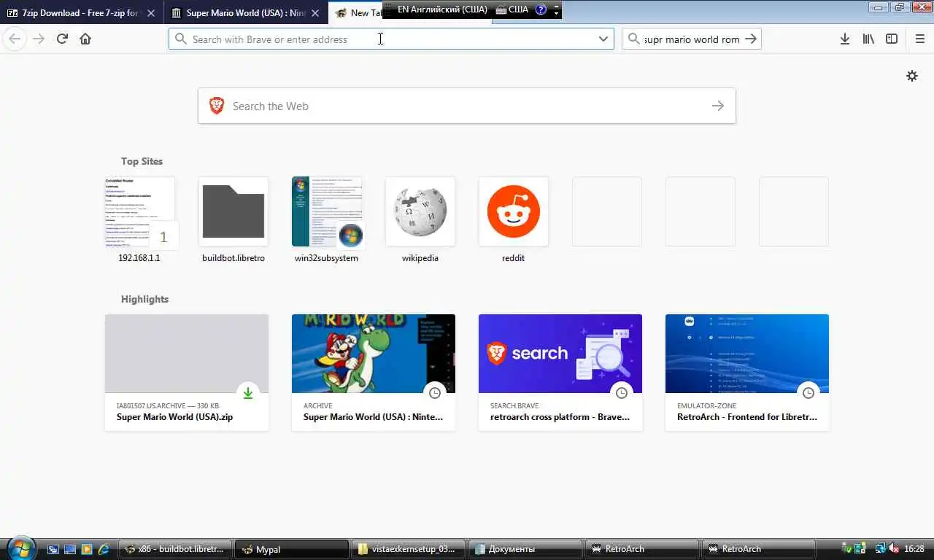934x560 pixels.
Task: Open the browser home page
Action: pyautogui.click(x=85, y=39)
